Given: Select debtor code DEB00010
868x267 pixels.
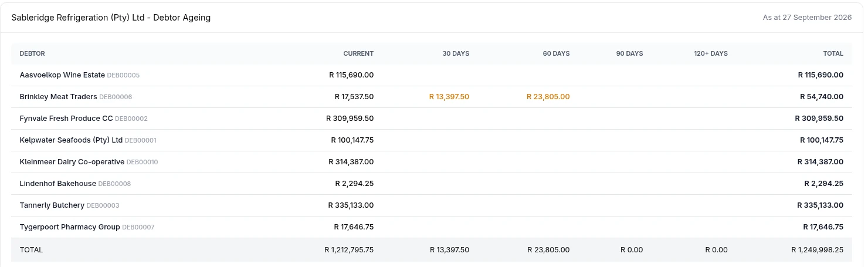Looking at the screenshot, I should 143,163.
